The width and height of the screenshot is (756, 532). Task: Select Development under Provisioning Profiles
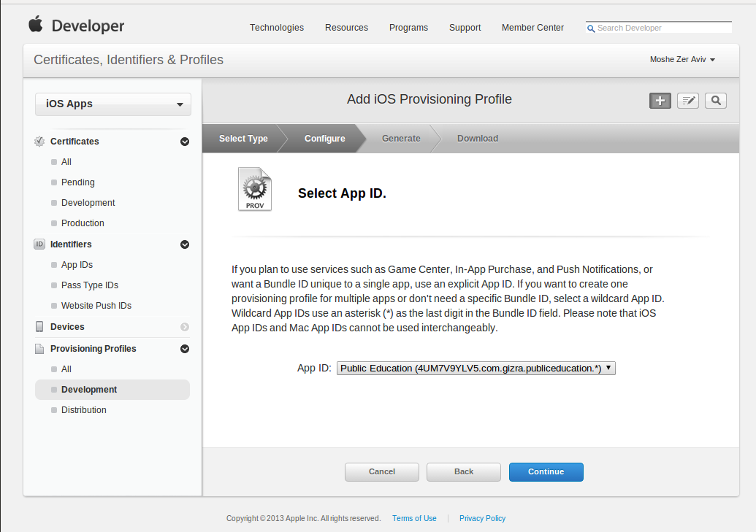tap(112, 390)
